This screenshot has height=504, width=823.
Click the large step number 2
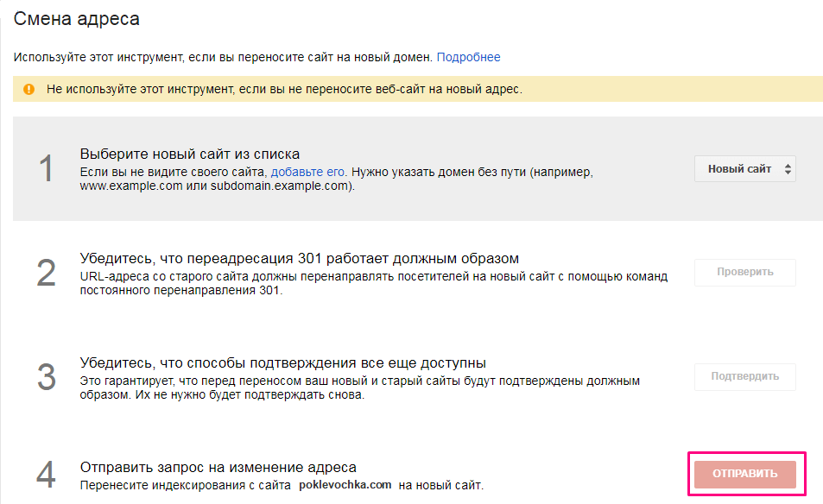[46, 273]
